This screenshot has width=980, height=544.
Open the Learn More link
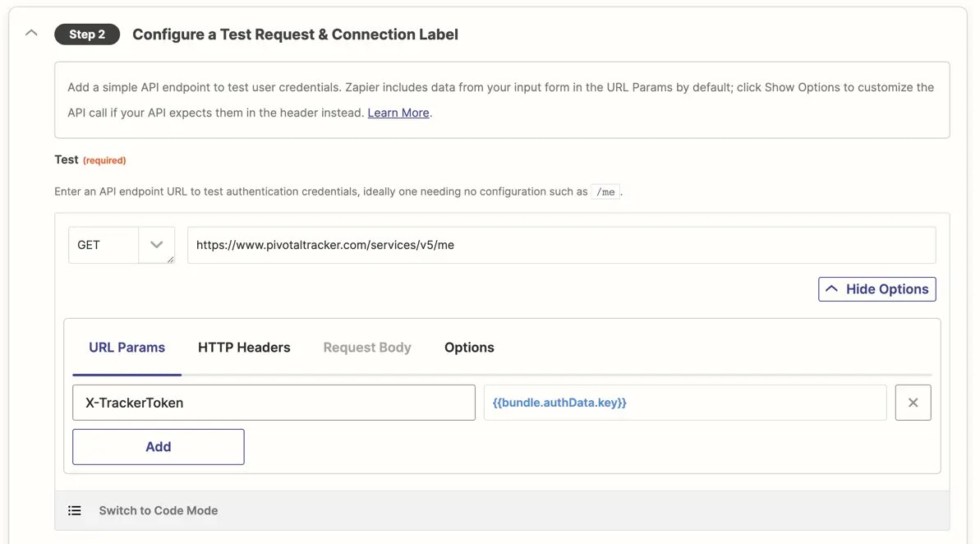[398, 113]
